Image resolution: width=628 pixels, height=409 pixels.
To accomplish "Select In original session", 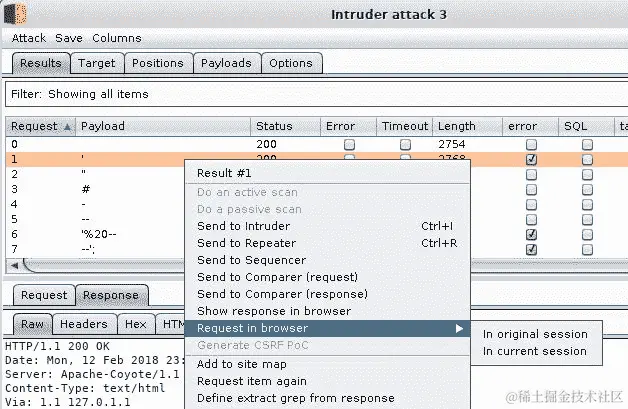I will coord(535,334).
